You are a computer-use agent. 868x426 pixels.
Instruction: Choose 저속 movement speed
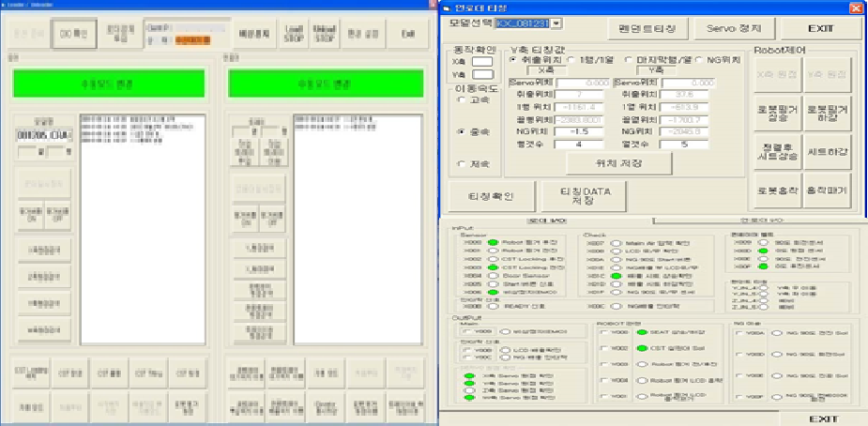460,164
